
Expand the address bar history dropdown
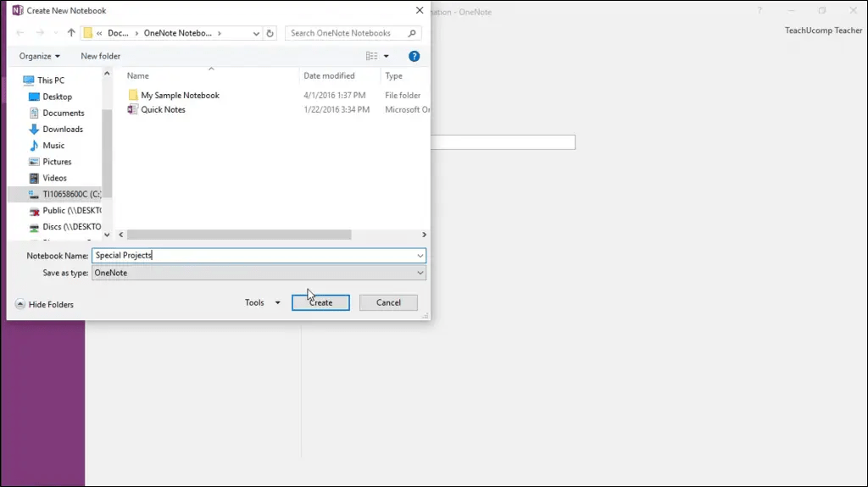click(256, 33)
